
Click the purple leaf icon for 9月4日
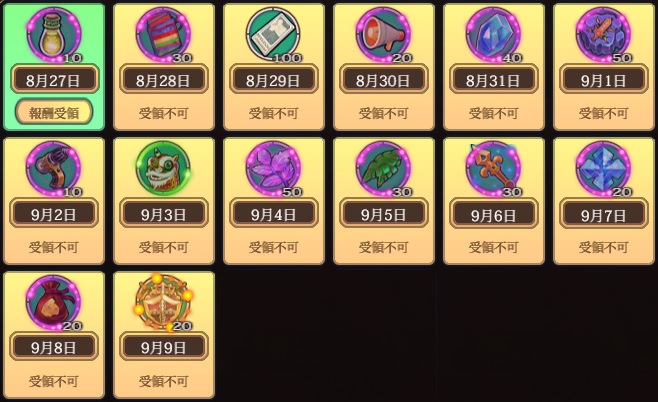[x=274, y=169]
